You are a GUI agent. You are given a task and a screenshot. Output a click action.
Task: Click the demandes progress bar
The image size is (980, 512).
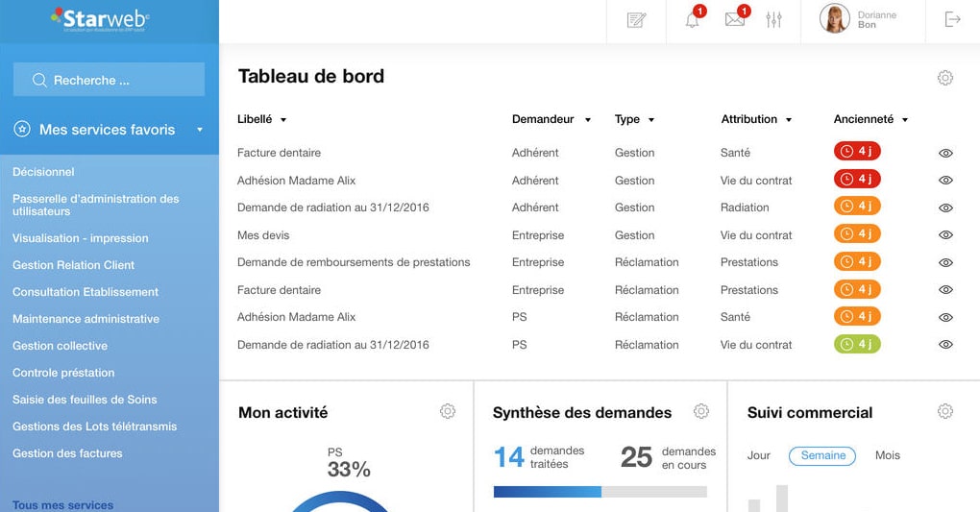[x=600, y=492]
